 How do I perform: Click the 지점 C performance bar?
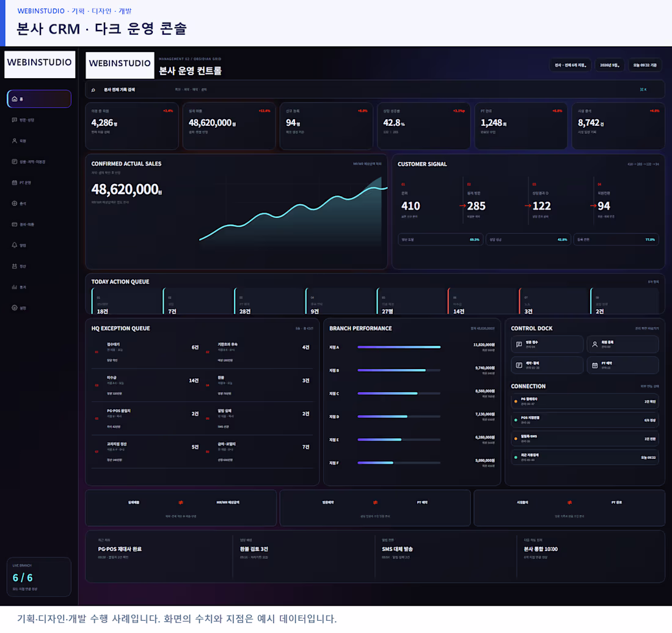tap(399, 393)
